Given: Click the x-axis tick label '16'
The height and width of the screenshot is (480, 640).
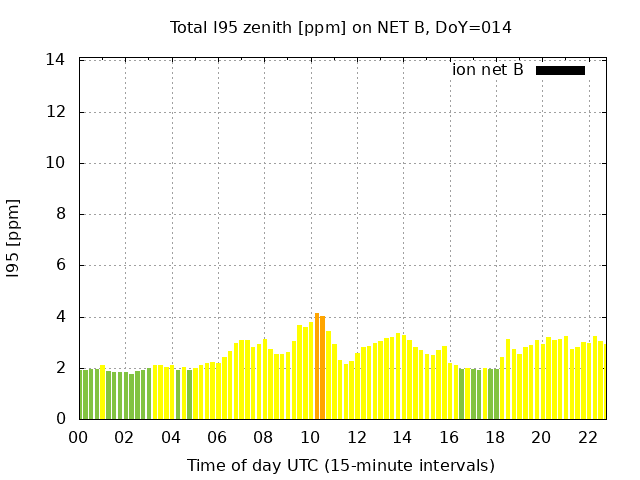Looking at the screenshot, I should [449, 437].
